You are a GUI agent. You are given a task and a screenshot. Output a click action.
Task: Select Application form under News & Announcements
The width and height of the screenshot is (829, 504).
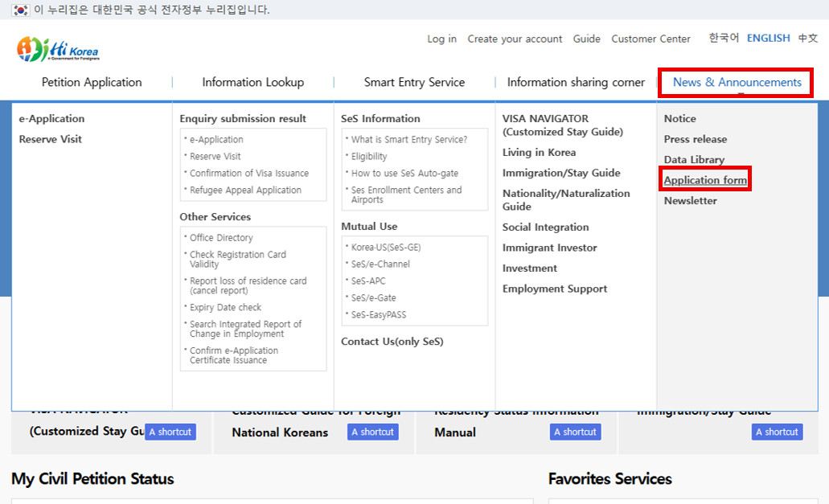(705, 180)
